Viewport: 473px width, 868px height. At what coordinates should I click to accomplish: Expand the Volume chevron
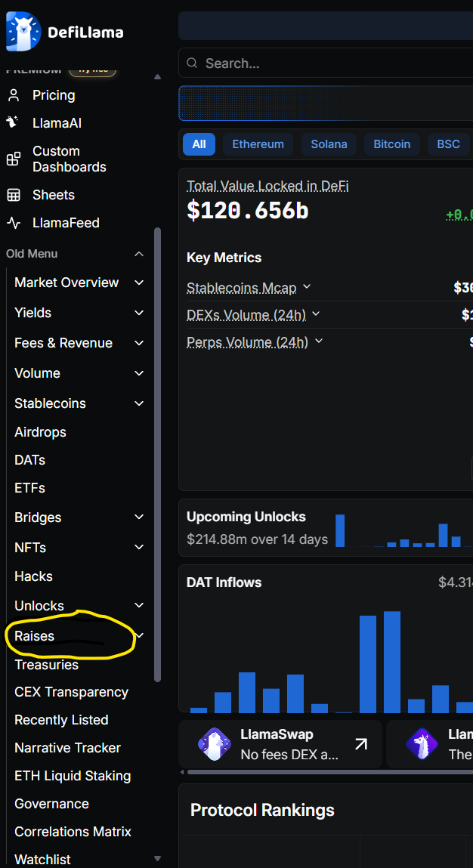[139, 373]
